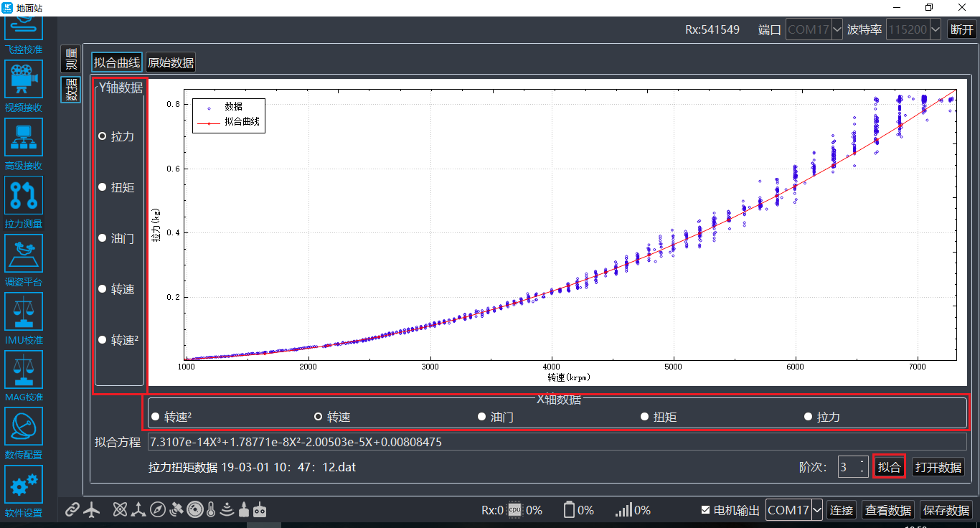The width and height of the screenshot is (980, 528).
Task: Click the atom-shaped gyro status icon
Action: pyautogui.click(x=120, y=510)
